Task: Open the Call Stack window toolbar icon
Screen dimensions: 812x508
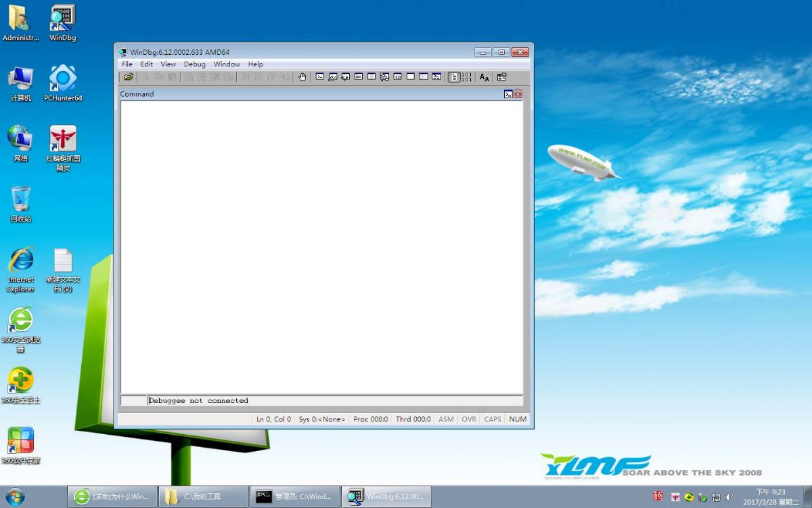Action: (384, 77)
